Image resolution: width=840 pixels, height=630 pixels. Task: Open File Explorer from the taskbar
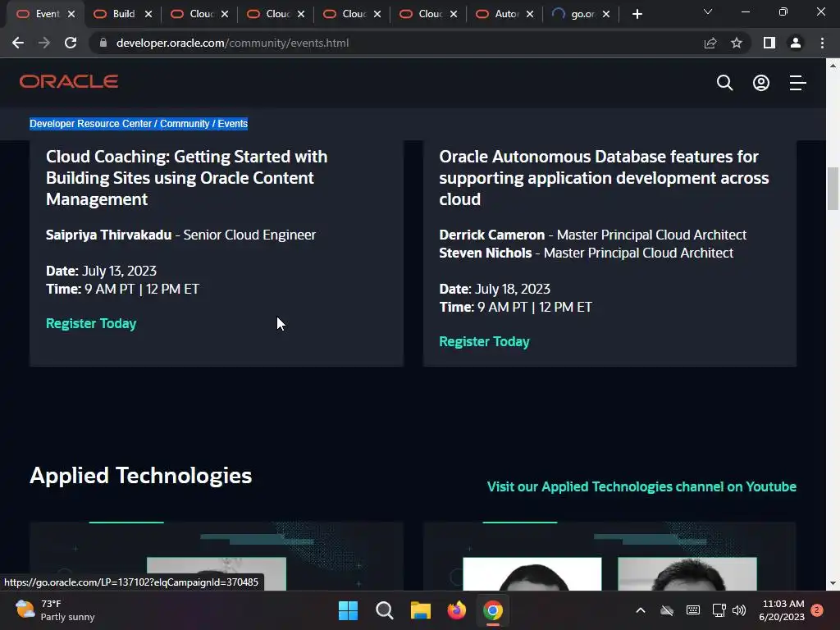[x=421, y=610]
